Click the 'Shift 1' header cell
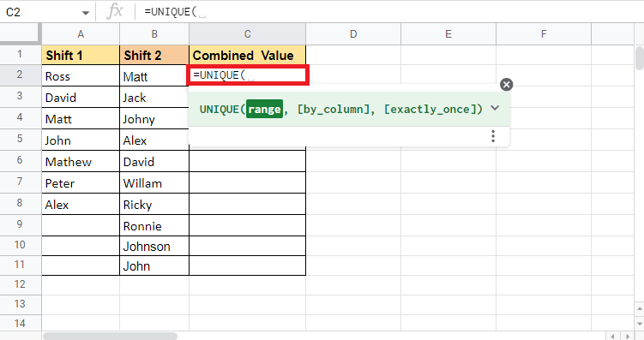The height and width of the screenshot is (340, 644). click(x=81, y=55)
